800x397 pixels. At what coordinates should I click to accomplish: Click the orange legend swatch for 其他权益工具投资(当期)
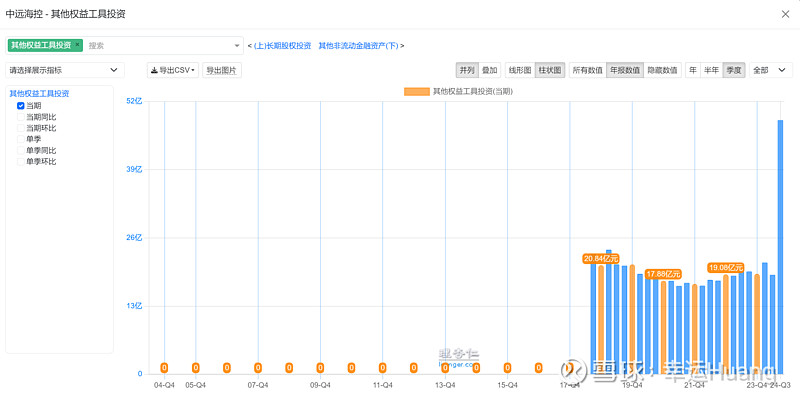coord(416,92)
